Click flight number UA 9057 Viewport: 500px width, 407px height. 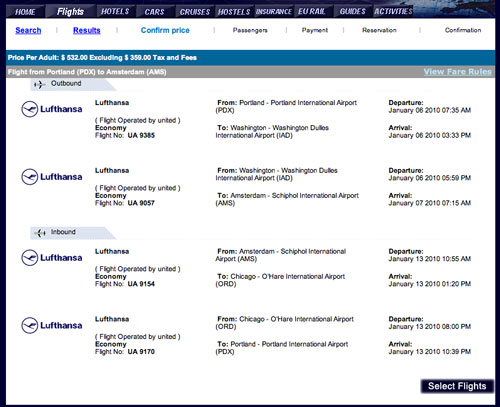[x=141, y=203]
